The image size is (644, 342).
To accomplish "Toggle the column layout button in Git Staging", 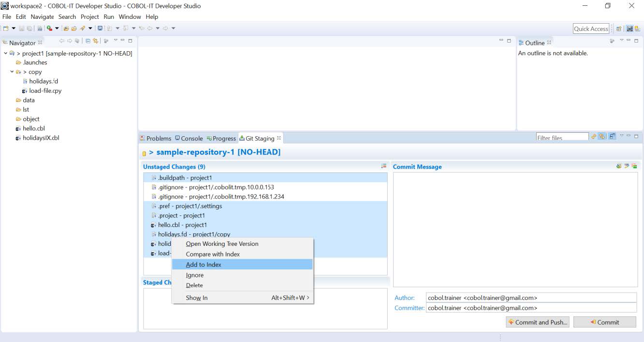I will pos(612,137).
